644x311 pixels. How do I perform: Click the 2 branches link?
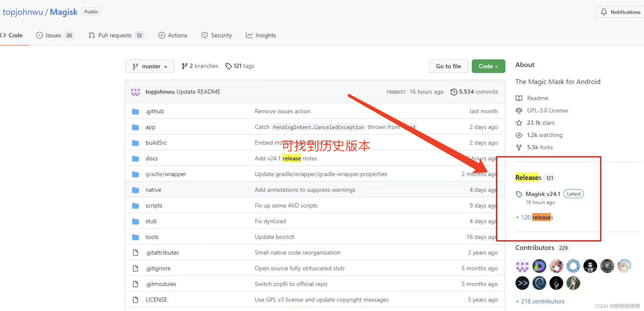200,66
